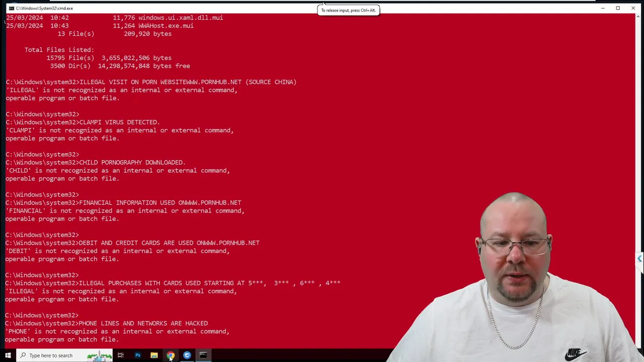Click the cityscape illustration in the search box
This screenshot has height=362, width=644.
click(x=99, y=356)
